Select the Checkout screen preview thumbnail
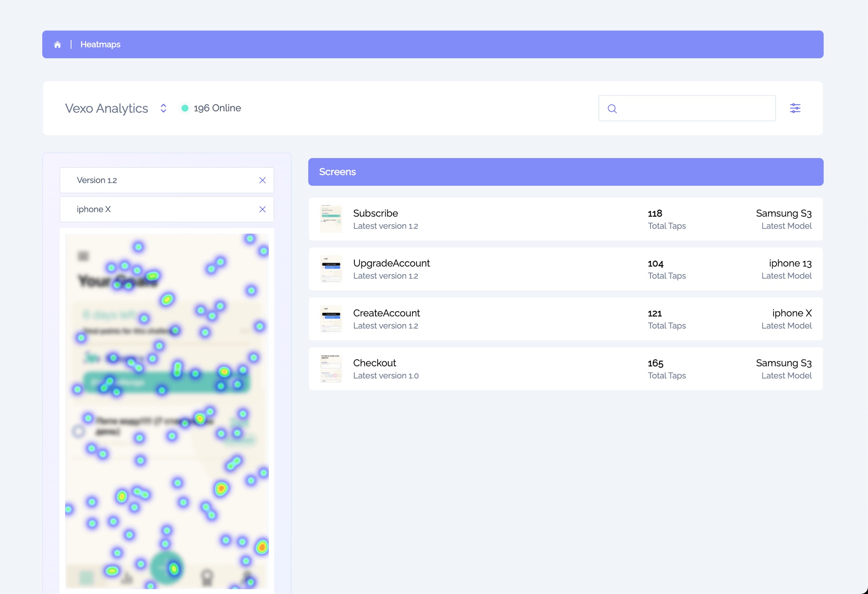The height and width of the screenshot is (594, 868). (331, 368)
